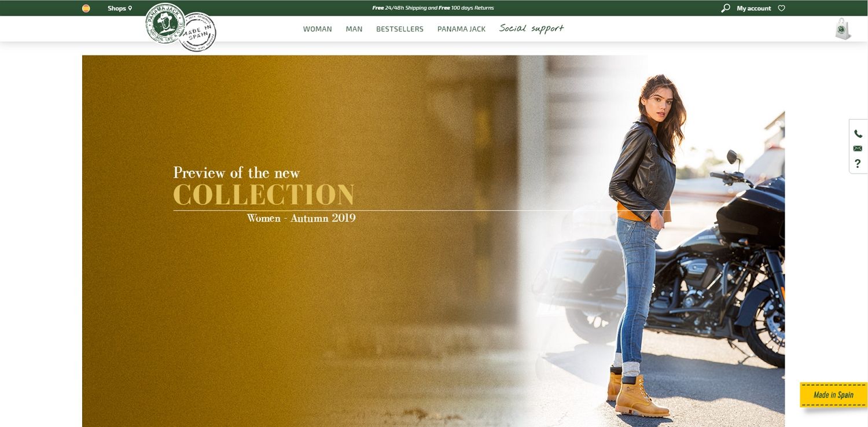Click Preview of the new Collection heading
The height and width of the screenshot is (427, 868).
click(x=264, y=187)
